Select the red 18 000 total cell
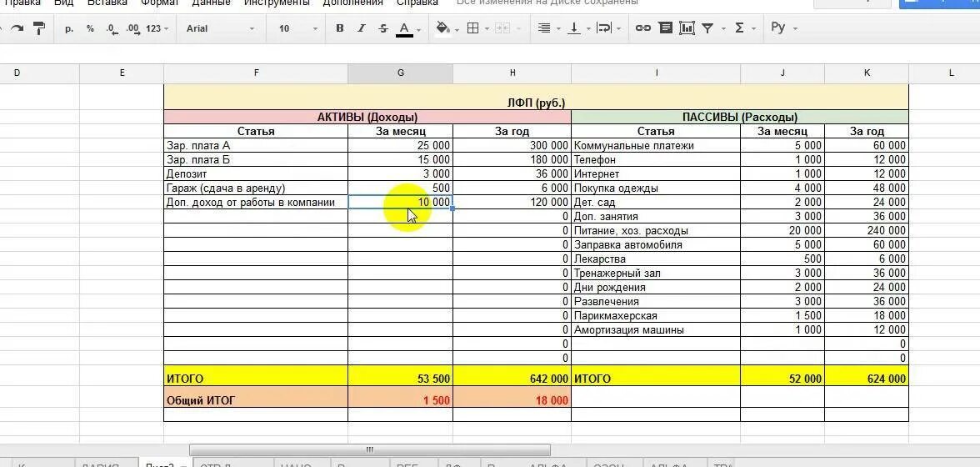Viewport: 980px width, 467px height. click(x=512, y=397)
